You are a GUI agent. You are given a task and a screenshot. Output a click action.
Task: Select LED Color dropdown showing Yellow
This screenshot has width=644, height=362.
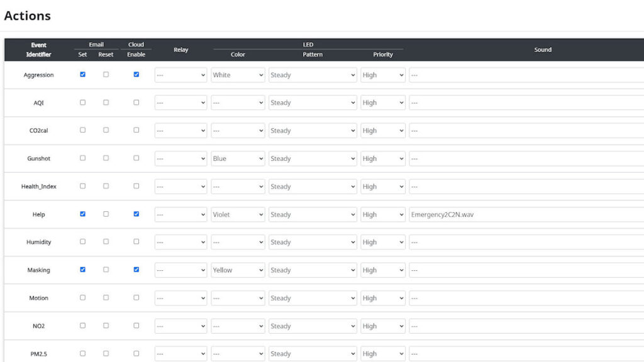238,270
